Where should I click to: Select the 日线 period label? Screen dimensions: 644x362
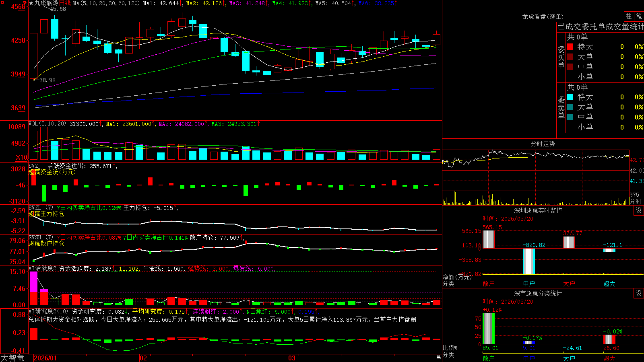click(x=65, y=3)
